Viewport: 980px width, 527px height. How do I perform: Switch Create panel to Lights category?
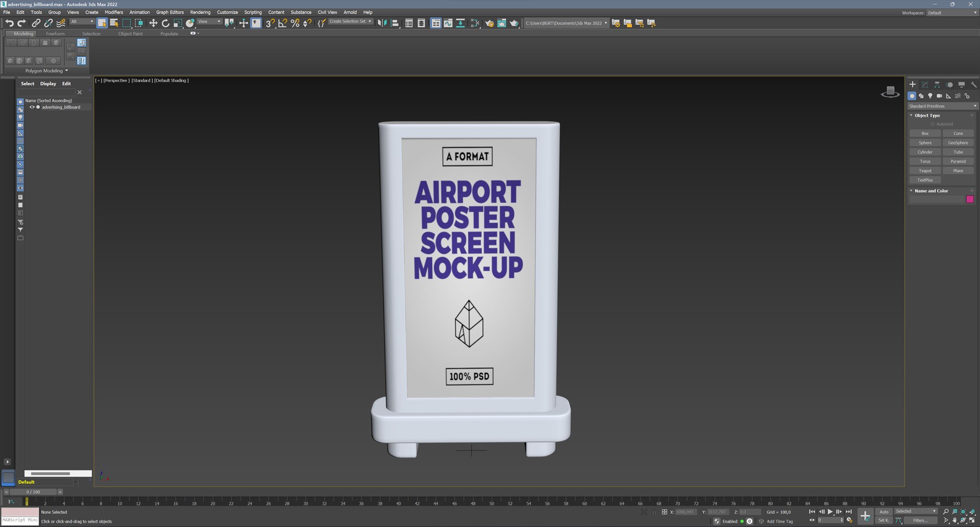(x=930, y=96)
